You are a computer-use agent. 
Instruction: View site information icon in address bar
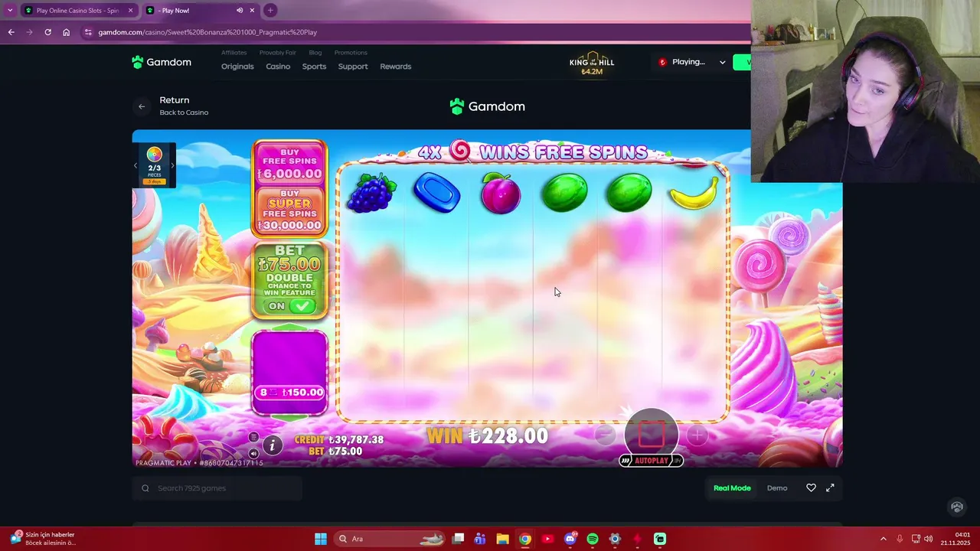(x=88, y=32)
